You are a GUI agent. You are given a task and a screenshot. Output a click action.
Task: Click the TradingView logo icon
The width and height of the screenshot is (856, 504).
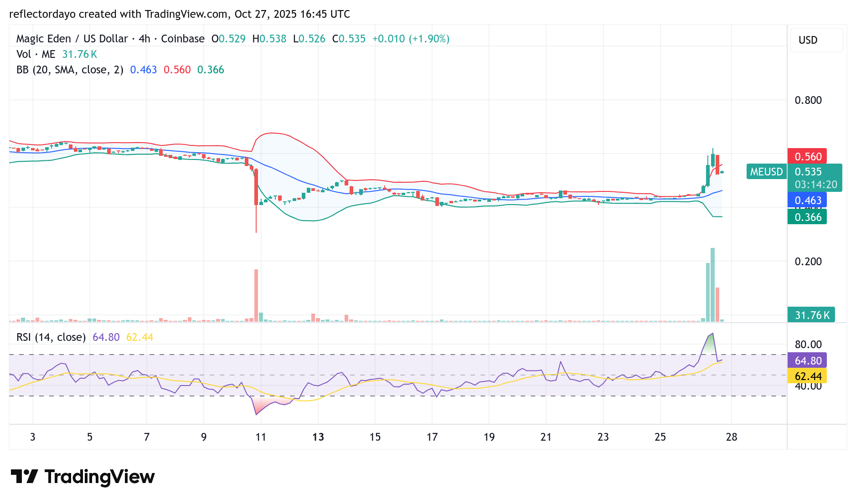click(24, 477)
